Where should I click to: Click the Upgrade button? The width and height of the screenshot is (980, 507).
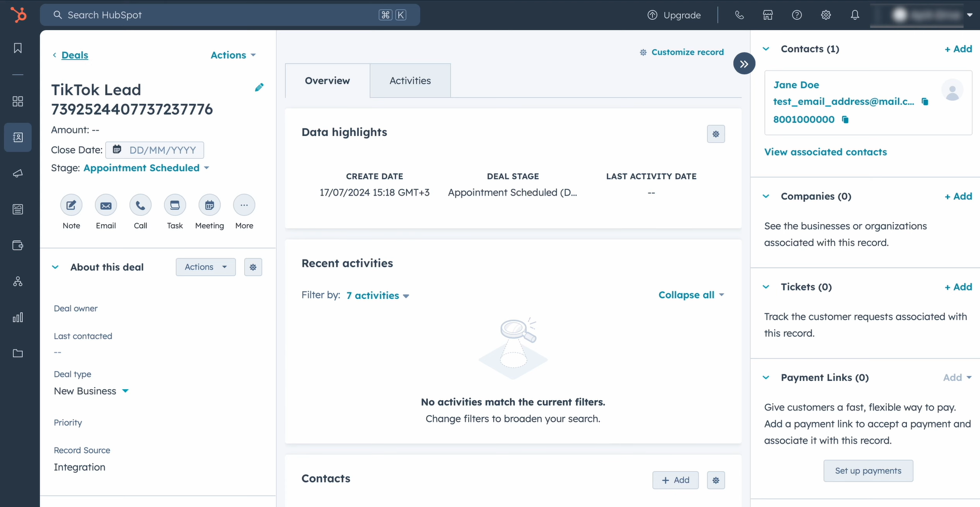(x=674, y=15)
